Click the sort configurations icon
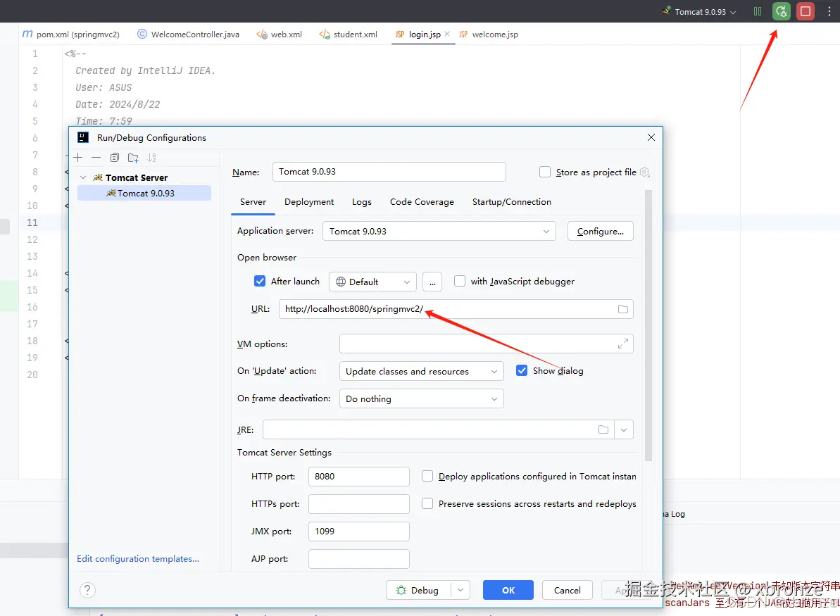The width and height of the screenshot is (840, 616). [x=152, y=158]
